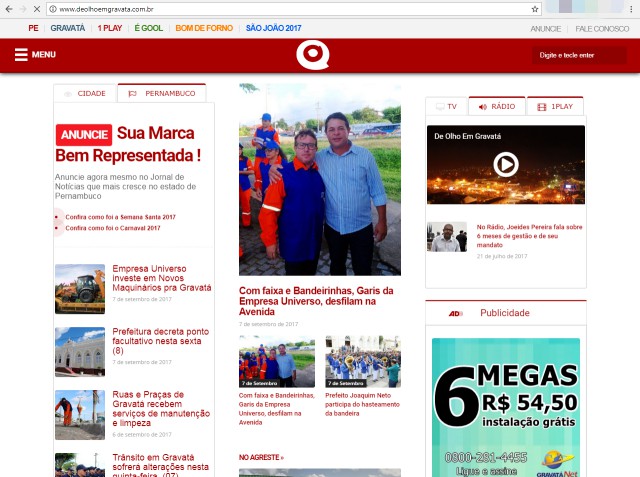Open the hamburger MENU icon
This screenshot has width=640, height=477.
(x=21, y=55)
